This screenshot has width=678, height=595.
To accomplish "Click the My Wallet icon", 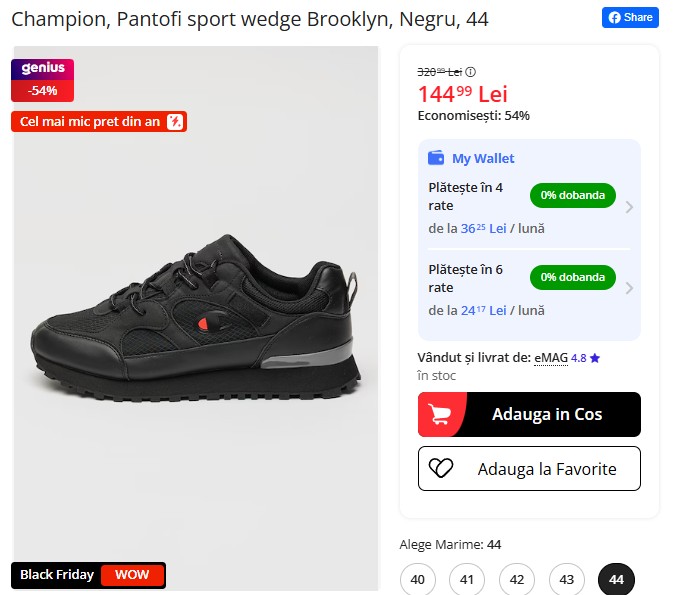I will [x=436, y=158].
